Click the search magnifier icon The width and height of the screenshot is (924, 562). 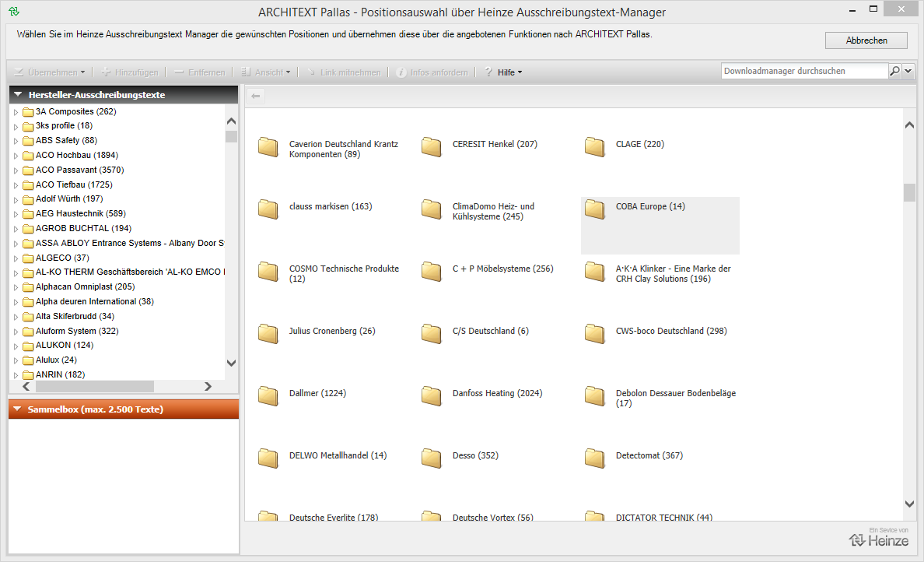894,72
